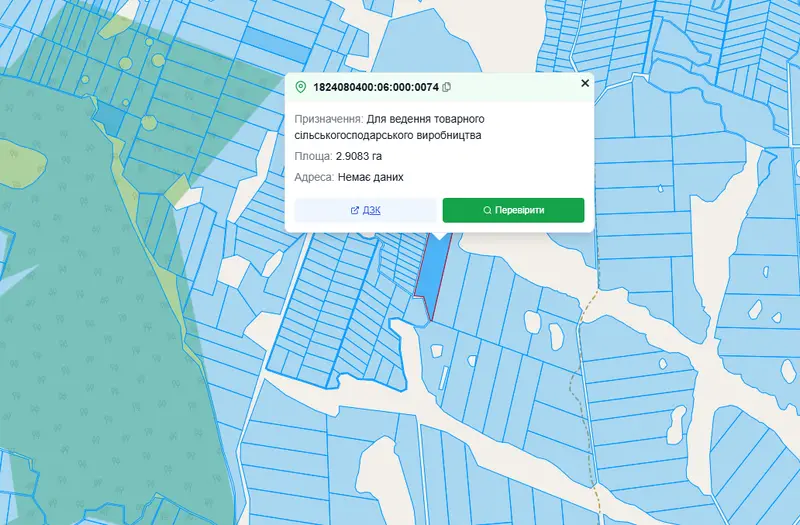Select the highlighted red-outlined parcel on map
The width and height of the screenshot is (800, 525).
pyautogui.click(x=433, y=278)
